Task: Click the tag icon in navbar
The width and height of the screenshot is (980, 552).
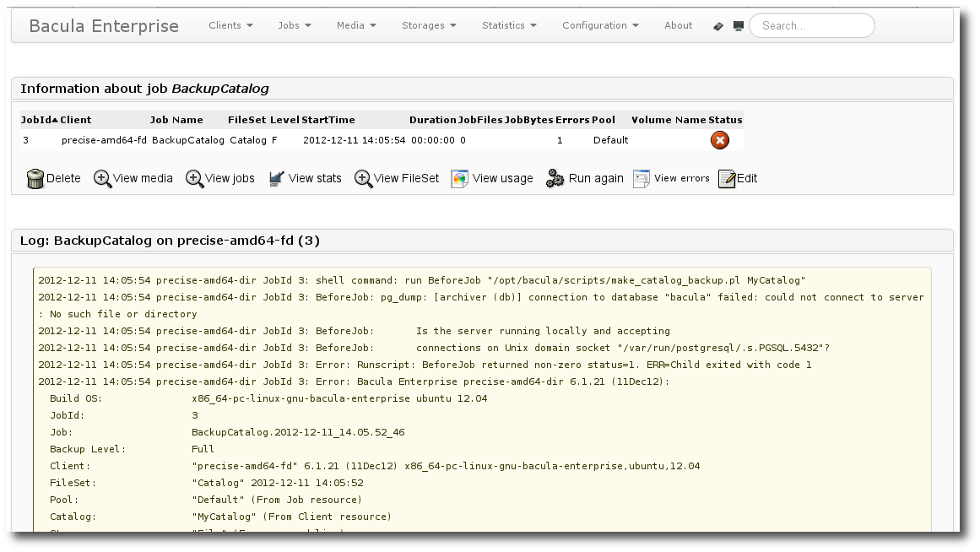Action: pyautogui.click(x=718, y=26)
